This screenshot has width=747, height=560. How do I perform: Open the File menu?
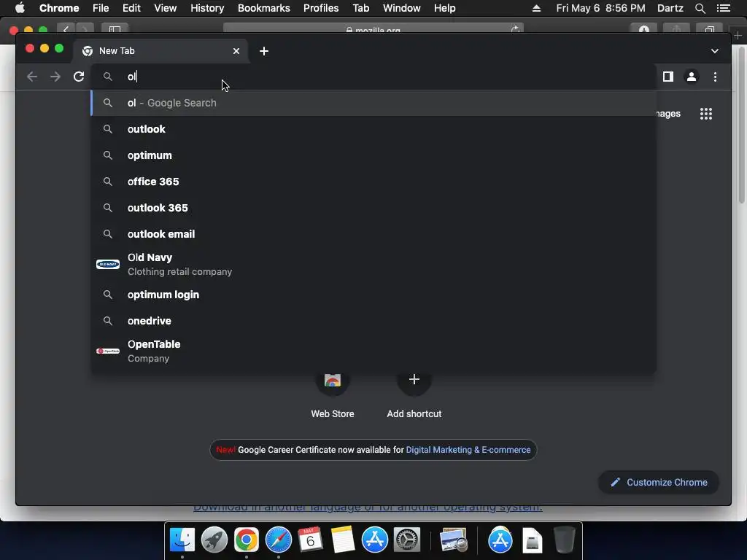(x=101, y=8)
